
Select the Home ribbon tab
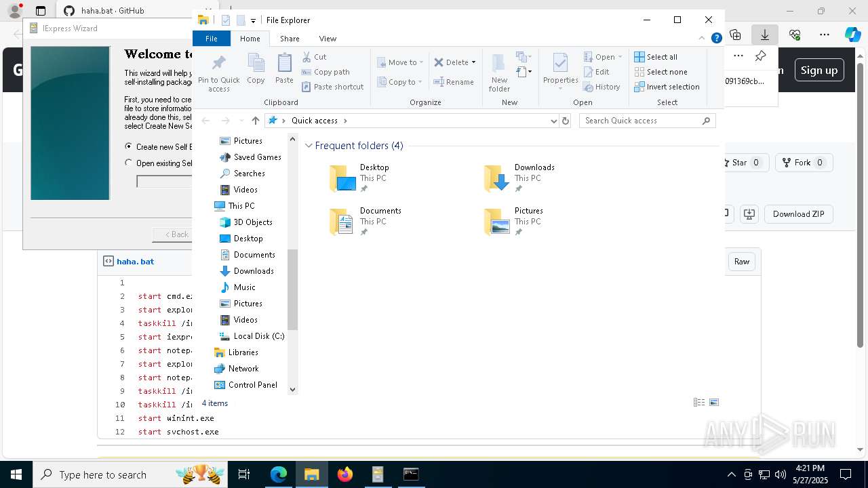point(250,39)
